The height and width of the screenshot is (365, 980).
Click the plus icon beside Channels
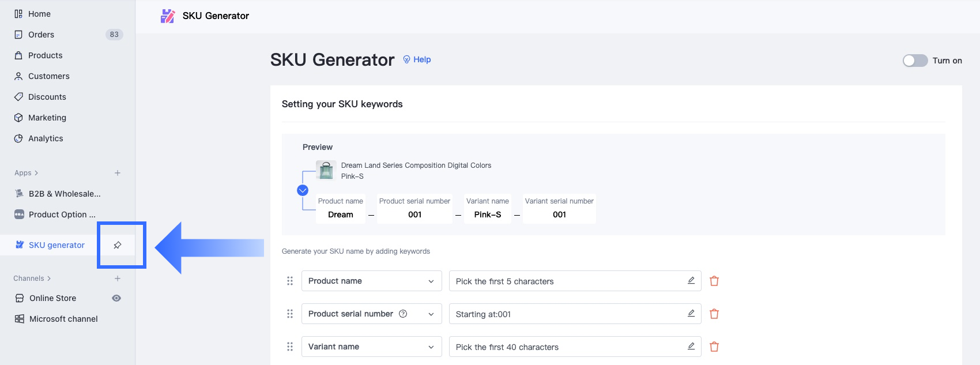tap(118, 279)
